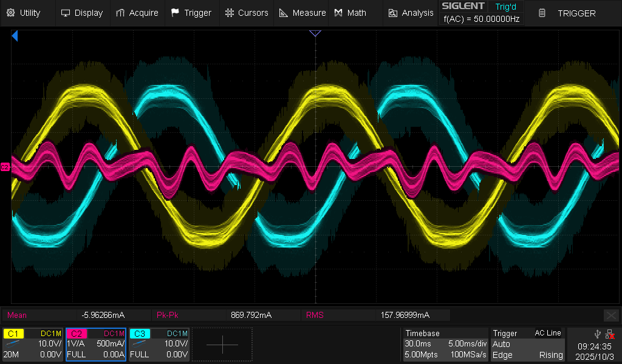This screenshot has height=364, width=622.
Task: Toggle the pink C2 channel box
Action: [x=95, y=344]
